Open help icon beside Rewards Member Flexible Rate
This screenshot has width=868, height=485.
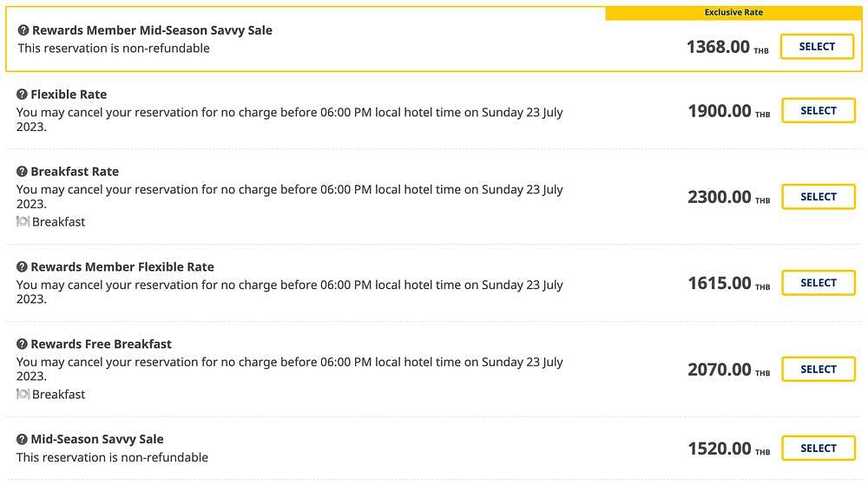tap(23, 267)
